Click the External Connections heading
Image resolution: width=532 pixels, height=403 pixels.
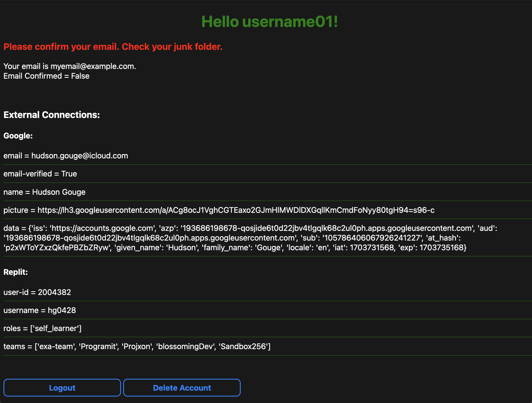pos(52,115)
